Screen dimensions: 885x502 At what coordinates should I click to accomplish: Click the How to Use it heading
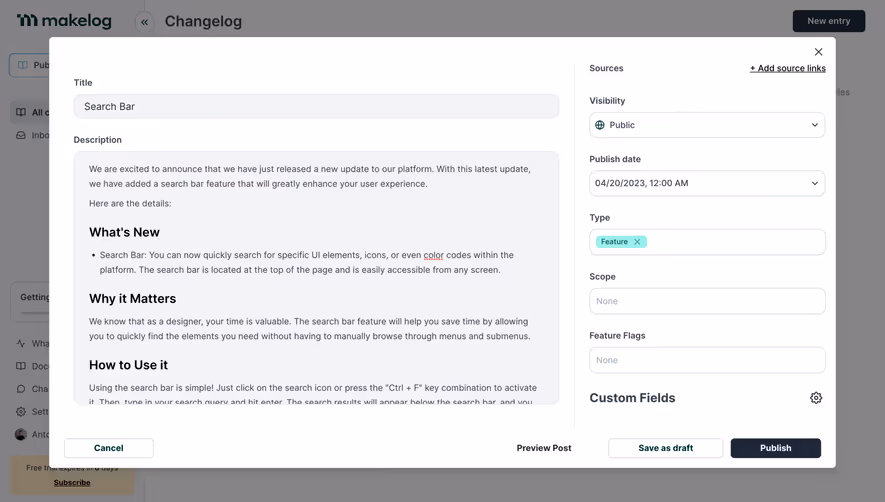[x=128, y=365]
